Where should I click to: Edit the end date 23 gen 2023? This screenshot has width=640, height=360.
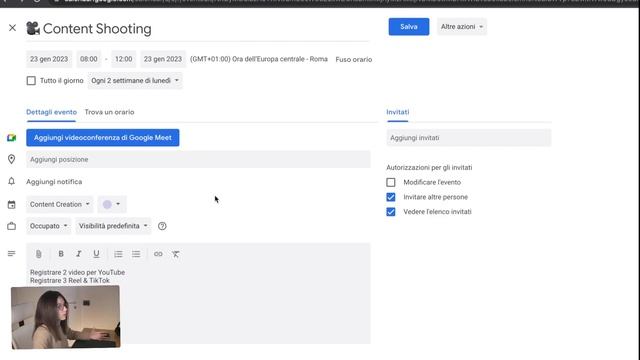162,59
